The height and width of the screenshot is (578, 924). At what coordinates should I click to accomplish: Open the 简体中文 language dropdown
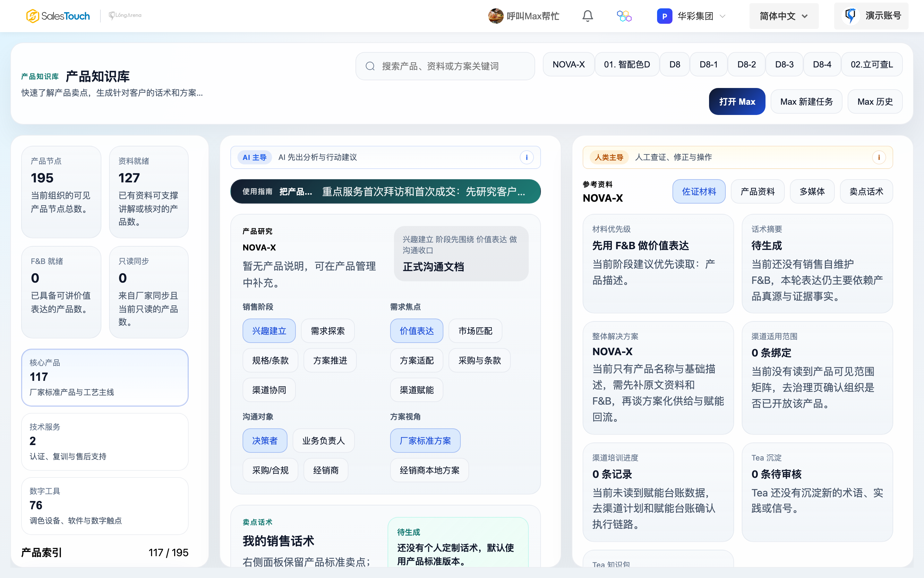click(783, 16)
